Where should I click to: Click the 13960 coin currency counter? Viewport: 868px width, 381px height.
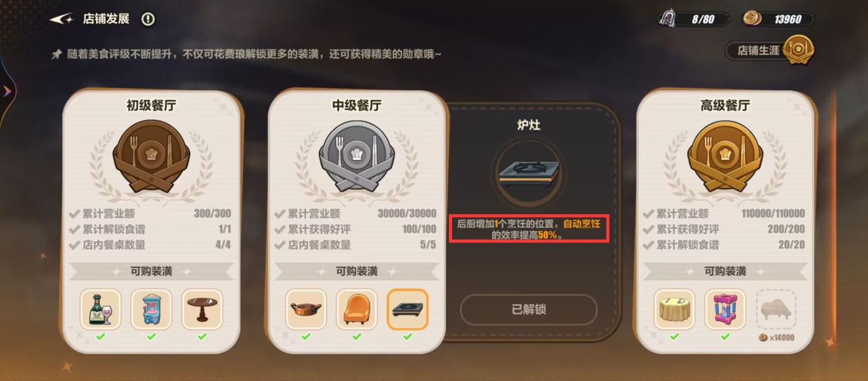coord(778,19)
